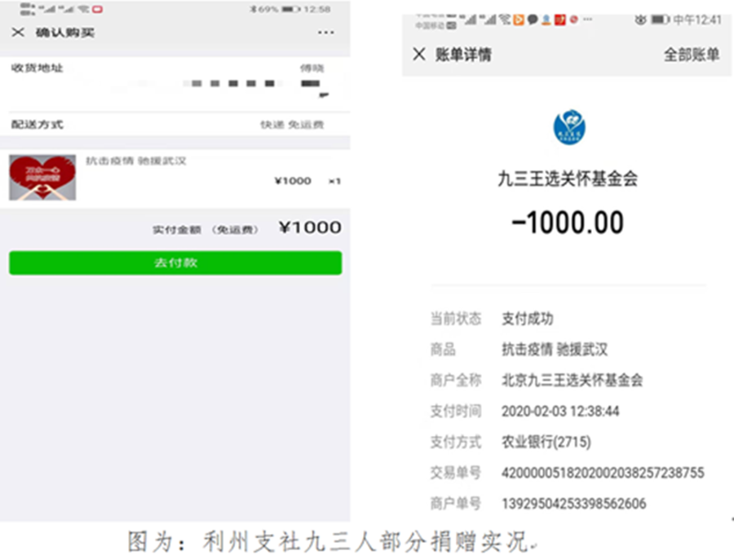The height and width of the screenshot is (560, 734).
Task: Open 全部账单 link
Action: (x=692, y=55)
